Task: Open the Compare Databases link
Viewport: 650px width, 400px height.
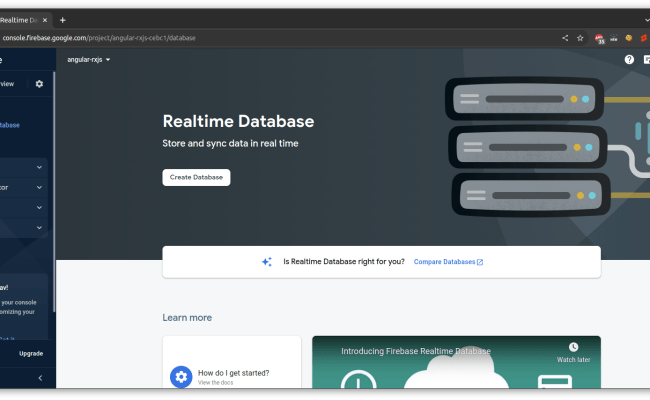Action: coord(448,262)
